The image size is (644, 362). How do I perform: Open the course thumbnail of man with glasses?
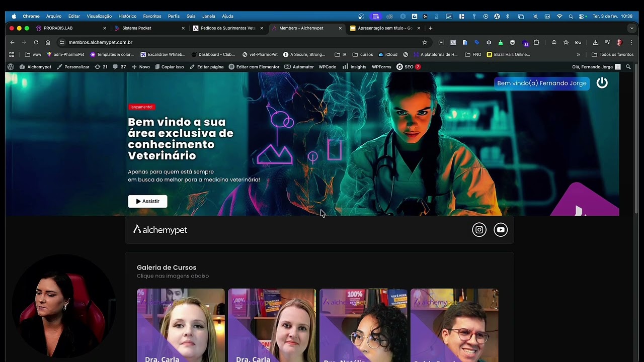coord(454,325)
